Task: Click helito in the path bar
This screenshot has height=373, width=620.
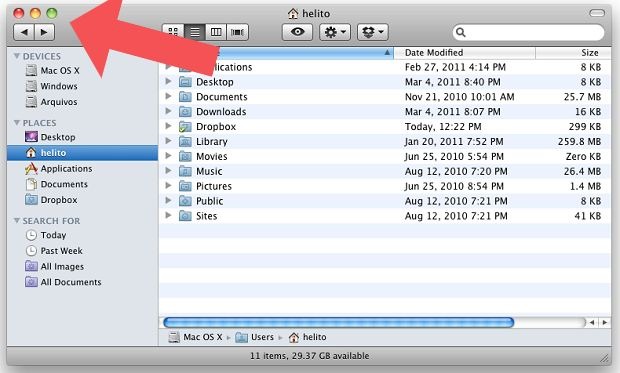Action: [x=307, y=337]
